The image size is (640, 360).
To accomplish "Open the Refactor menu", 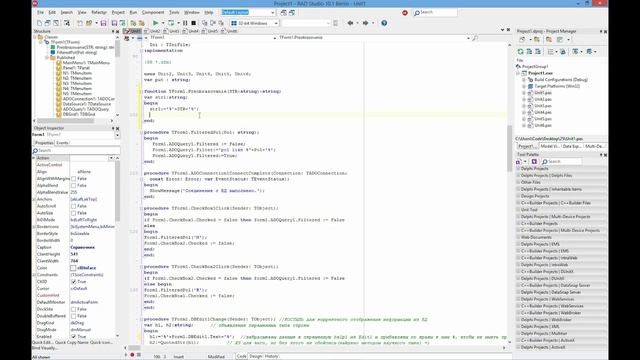I will click(x=99, y=13).
